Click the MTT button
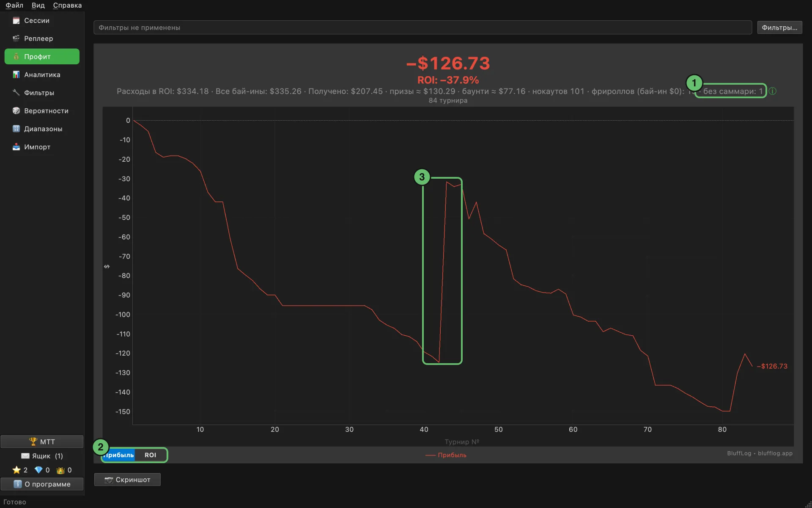 [x=42, y=442]
